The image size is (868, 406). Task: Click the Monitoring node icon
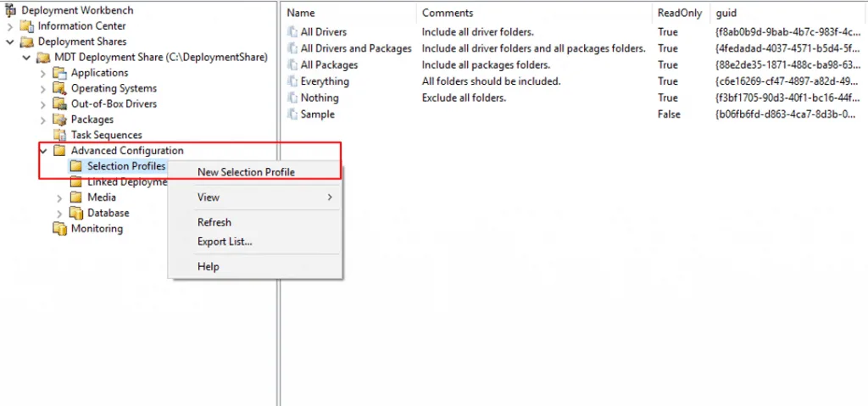[59, 228]
